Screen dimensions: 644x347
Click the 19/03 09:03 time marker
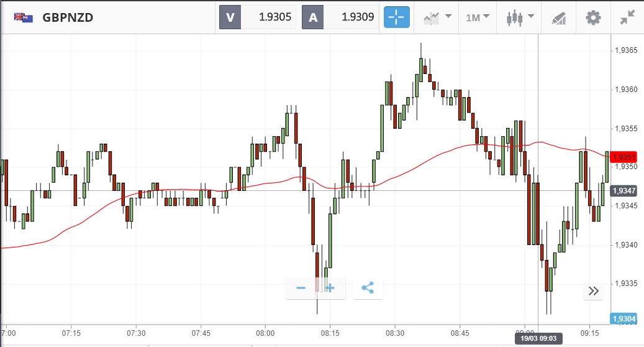[x=537, y=338]
